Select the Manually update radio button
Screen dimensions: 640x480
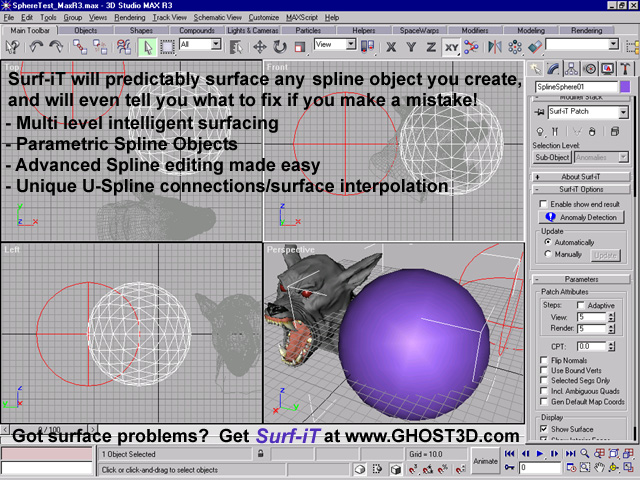pyautogui.click(x=548, y=254)
